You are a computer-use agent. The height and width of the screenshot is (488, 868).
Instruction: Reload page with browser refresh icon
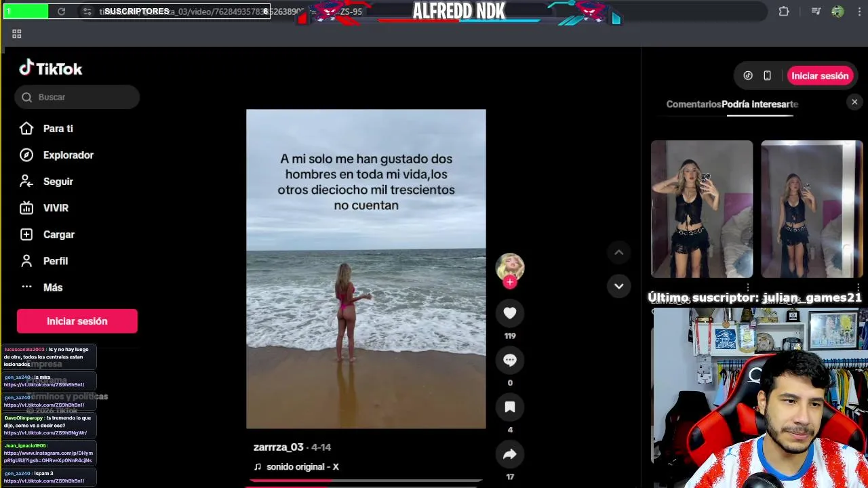point(61,12)
